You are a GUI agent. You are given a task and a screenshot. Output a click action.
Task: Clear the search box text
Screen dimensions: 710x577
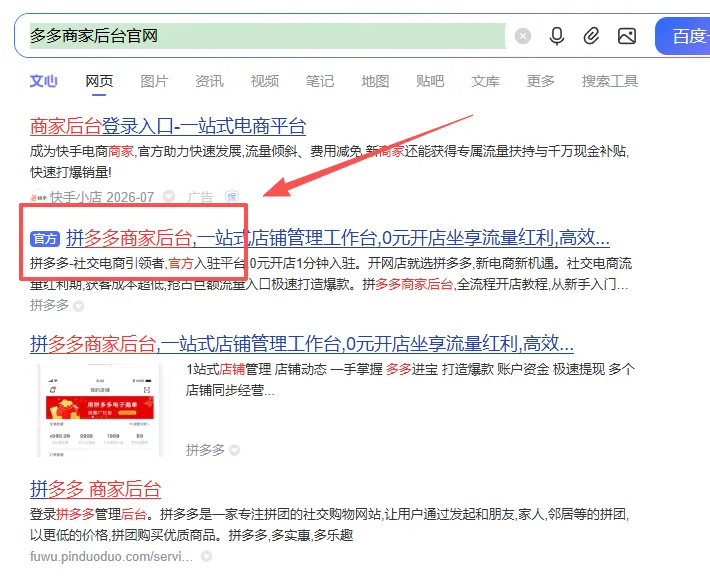point(523,36)
